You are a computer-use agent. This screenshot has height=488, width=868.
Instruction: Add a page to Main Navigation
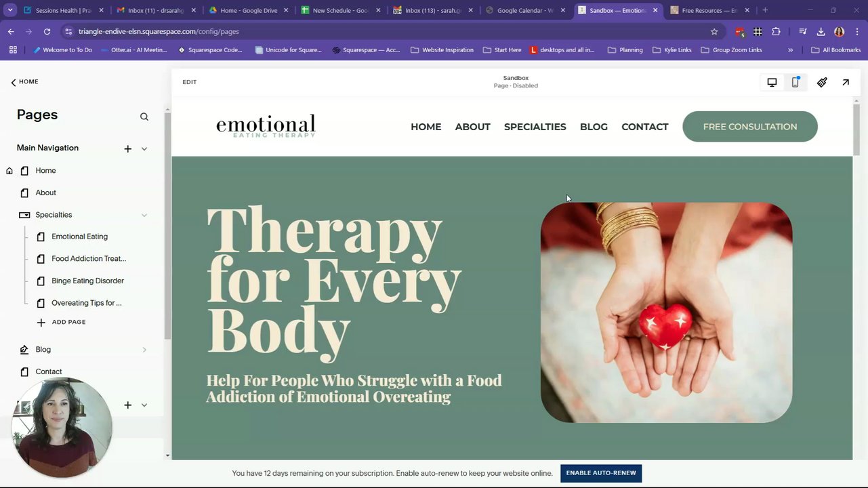(x=128, y=148)
